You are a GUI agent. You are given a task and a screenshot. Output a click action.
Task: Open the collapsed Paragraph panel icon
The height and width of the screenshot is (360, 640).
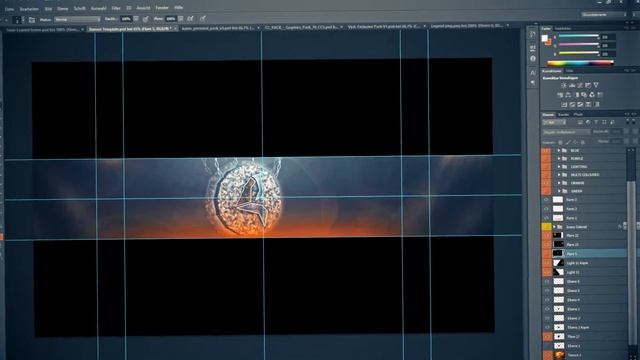coord(533,83)
